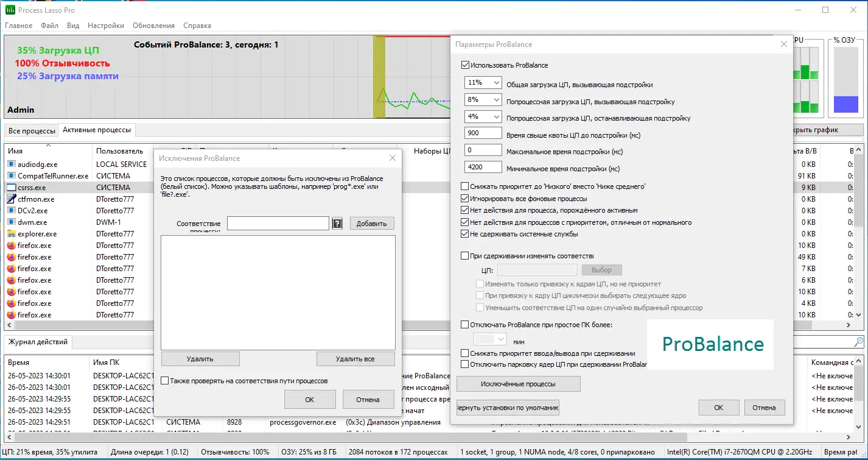This screenshot has width=868, height=460.
Task: Open the Обновления menu
Action: click(153, 26)
